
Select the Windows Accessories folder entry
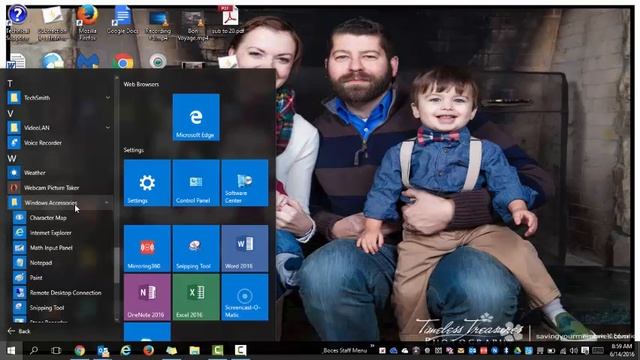pyautogui.click(x=60, y=202)
